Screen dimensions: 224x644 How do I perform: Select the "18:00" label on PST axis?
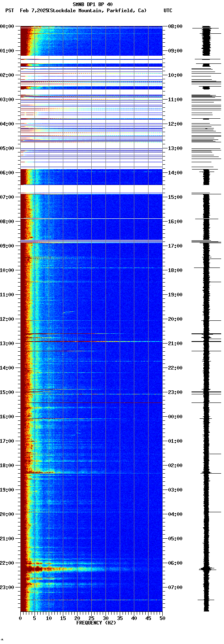[7, 466]
